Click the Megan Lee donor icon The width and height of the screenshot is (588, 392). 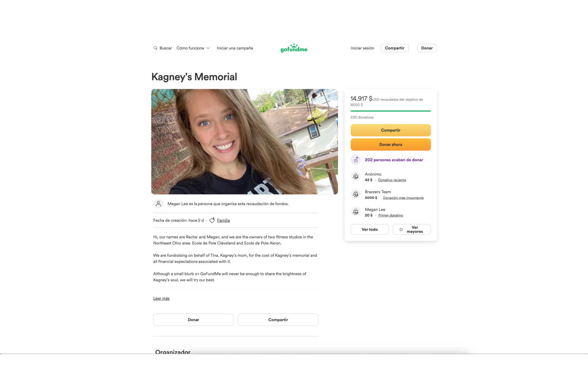(x=356, y=212)
